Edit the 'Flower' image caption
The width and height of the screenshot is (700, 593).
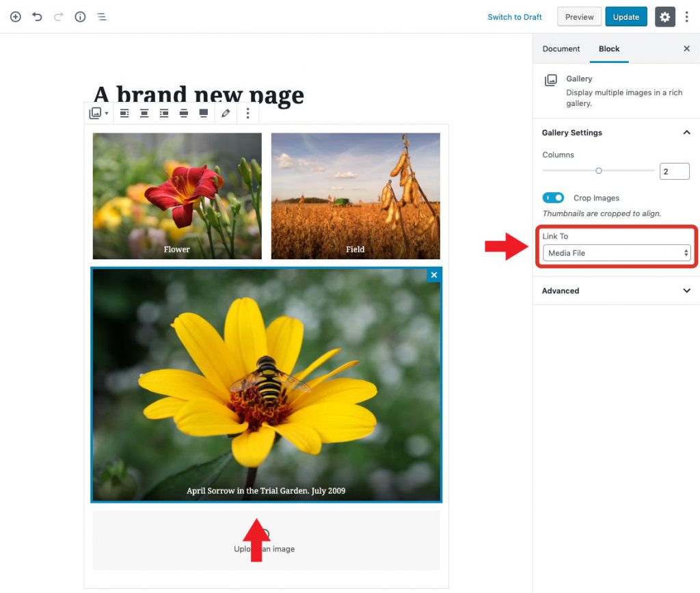point(177,249)
